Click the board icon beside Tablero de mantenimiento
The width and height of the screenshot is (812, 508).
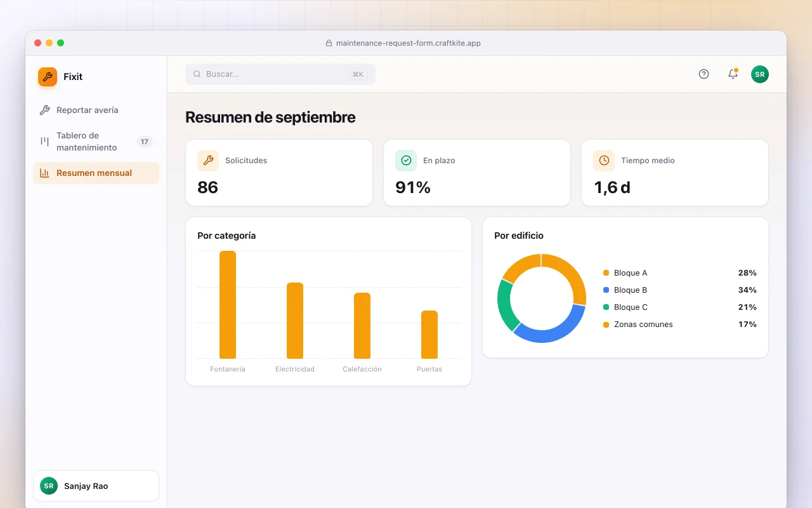click(44, 141)
